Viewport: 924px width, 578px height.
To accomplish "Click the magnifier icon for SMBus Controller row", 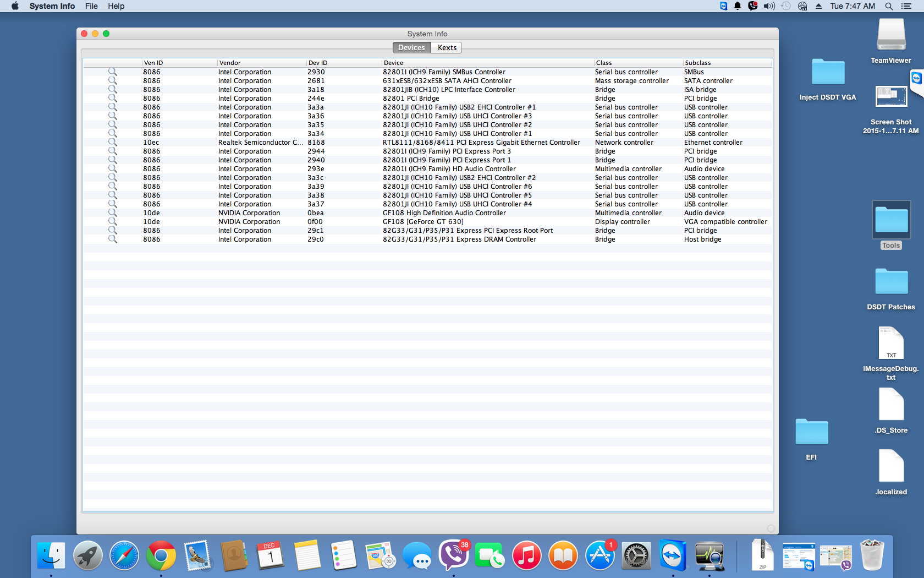I will 112,72.
